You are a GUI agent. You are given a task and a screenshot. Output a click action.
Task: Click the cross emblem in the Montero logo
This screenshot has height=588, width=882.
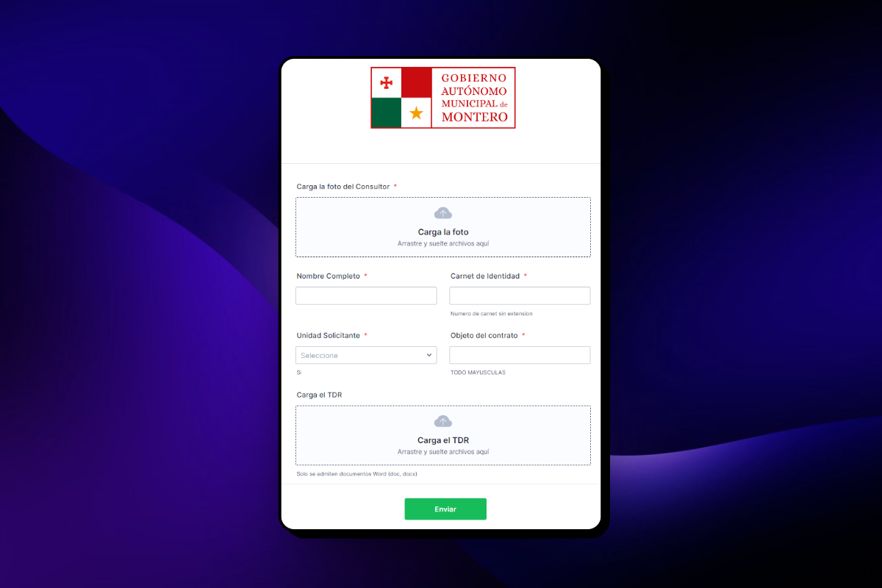pyautogui.click(x=387, y=83)
